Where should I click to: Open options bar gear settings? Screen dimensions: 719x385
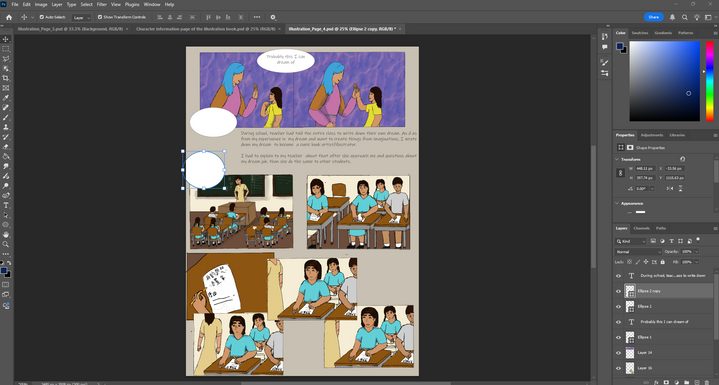tap(273, 17)
